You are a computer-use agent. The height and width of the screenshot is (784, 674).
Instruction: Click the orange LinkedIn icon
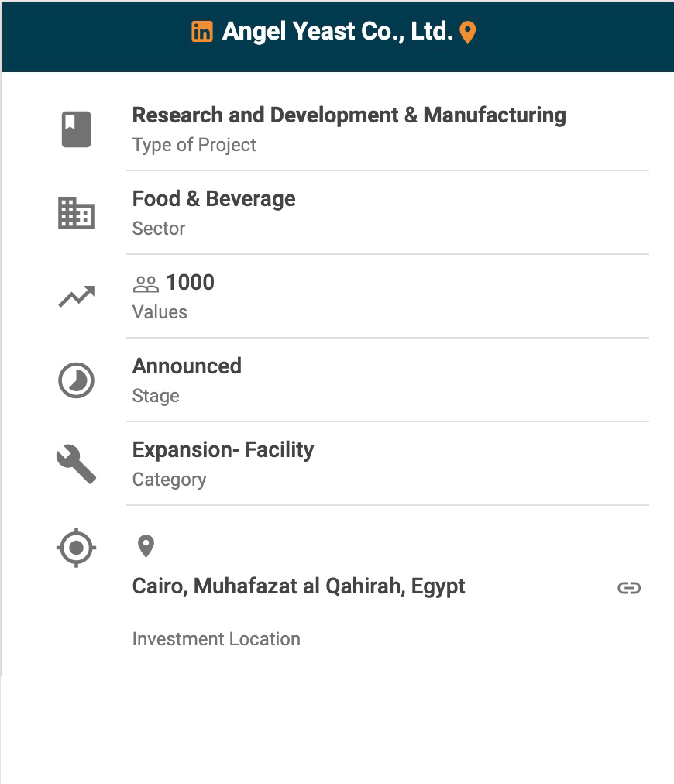(x=201, y=32)
